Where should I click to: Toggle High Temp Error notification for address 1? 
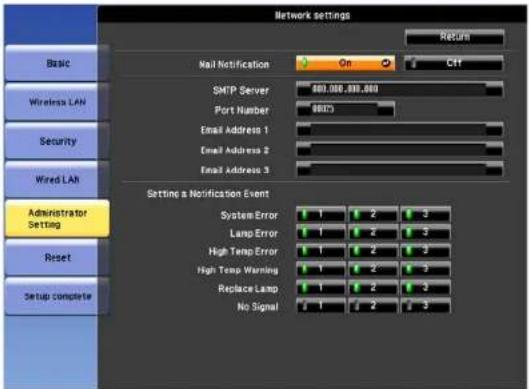321,251
